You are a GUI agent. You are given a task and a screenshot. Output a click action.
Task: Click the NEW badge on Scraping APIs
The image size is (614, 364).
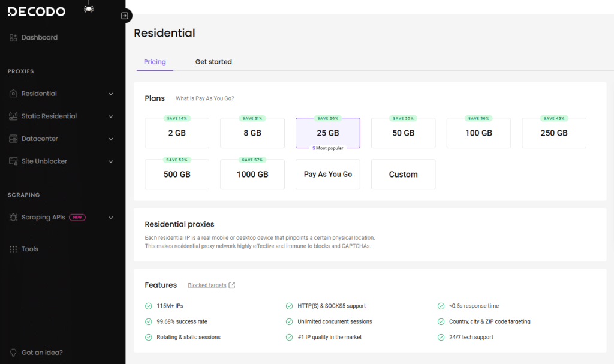click(77, 218)
